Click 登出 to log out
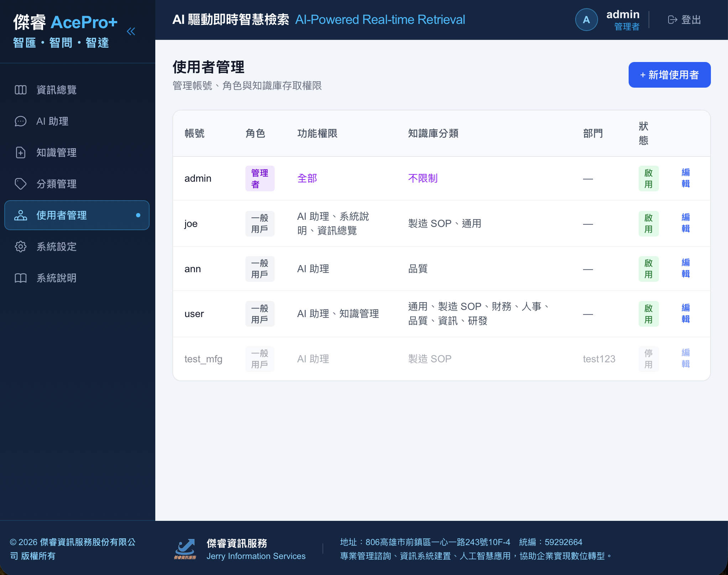The height and width of the screenshot is (575, 728). tap(685, 20)
